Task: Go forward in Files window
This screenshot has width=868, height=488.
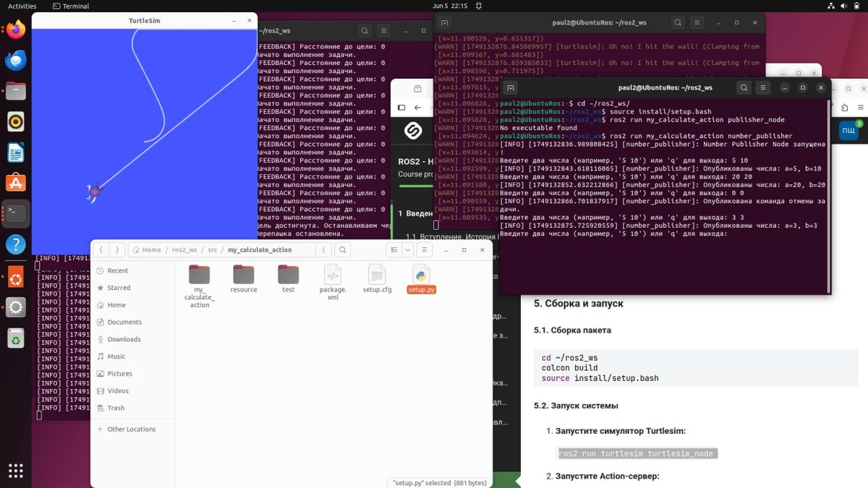Action: tap(116, 249)
